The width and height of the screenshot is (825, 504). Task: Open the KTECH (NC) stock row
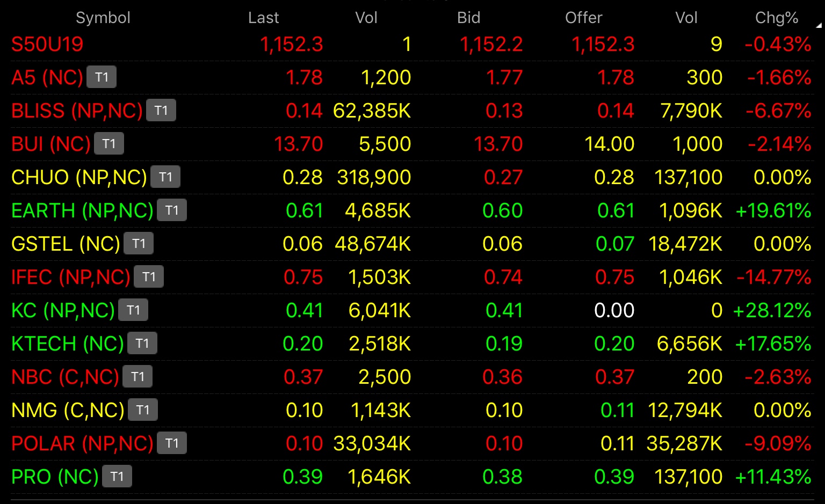click(412, 344)
